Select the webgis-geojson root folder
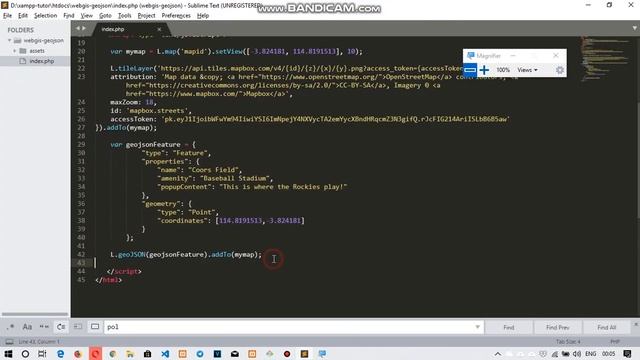The width and height of the screenshot is (640, 360). 43,40
